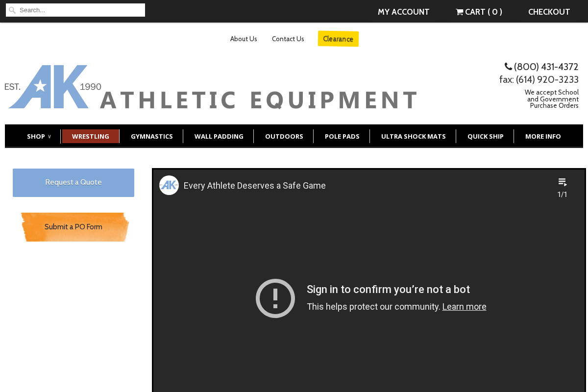Click the phone icon next to (800) 431-4372
Screen dimensions: 588x392
(508, 66)
